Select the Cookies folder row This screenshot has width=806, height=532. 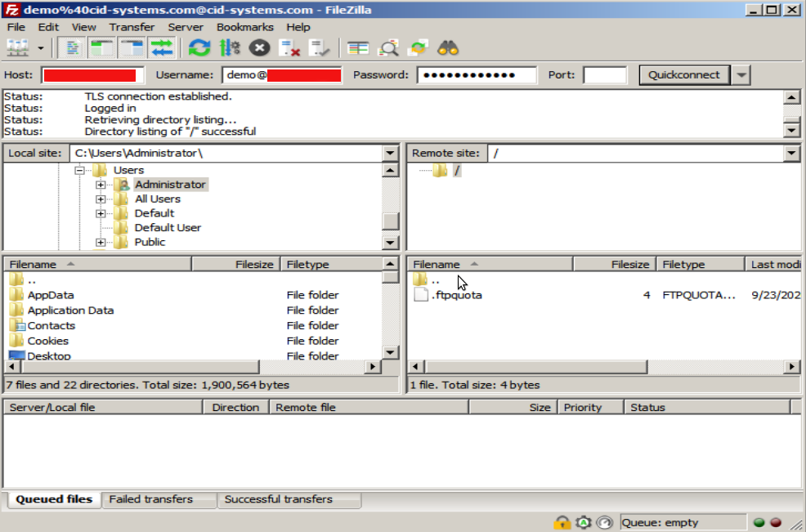pos(194,341)
